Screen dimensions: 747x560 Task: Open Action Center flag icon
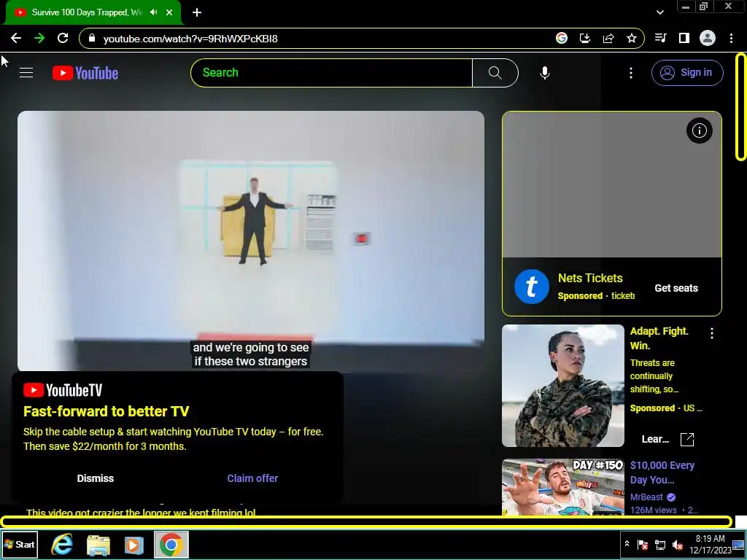(x=643, y=545)
